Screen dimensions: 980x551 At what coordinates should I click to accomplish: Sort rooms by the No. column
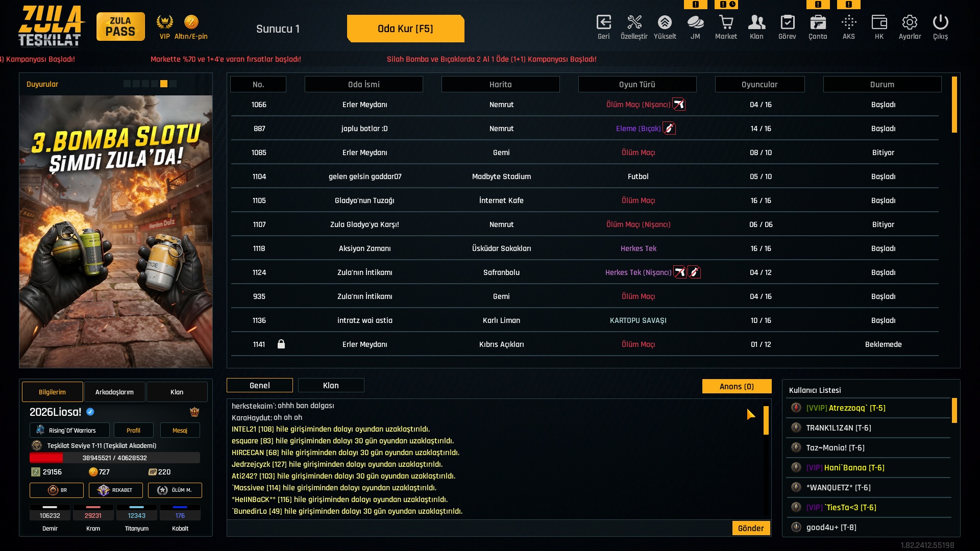click(x=258, y=84)
